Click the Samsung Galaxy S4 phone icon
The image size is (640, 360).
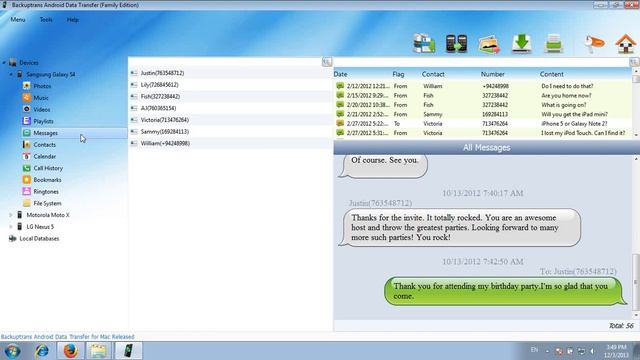coord(19,74)
